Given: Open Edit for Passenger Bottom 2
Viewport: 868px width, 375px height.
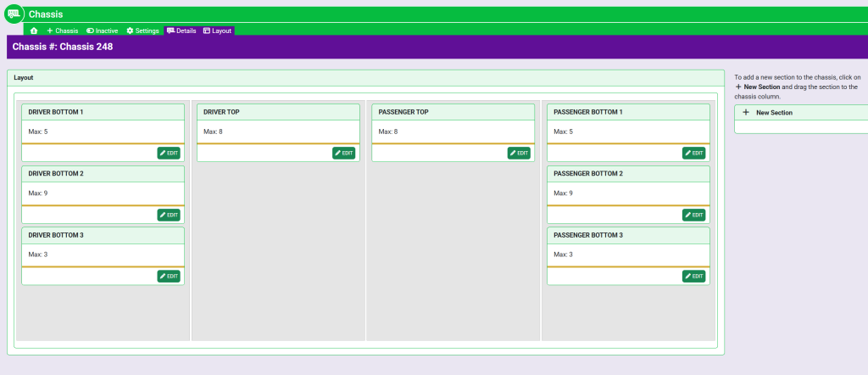Looking at the screenshot, I should click(693, 215).
